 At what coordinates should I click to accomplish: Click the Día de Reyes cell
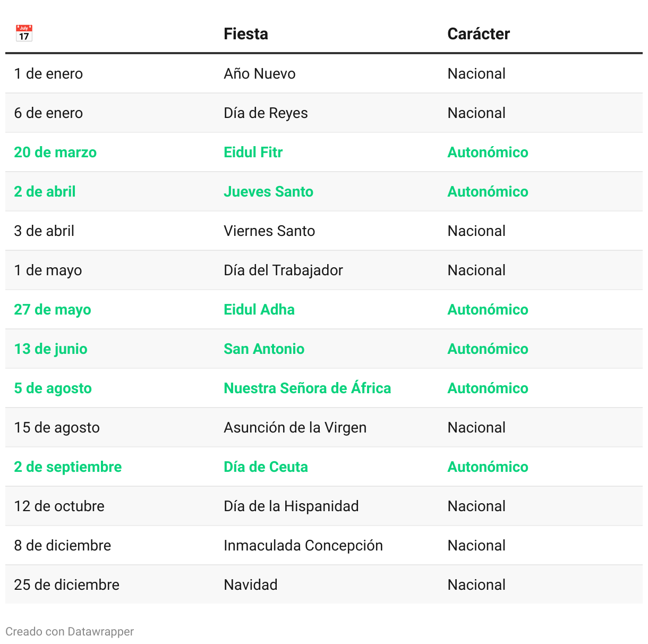point(266,113)
